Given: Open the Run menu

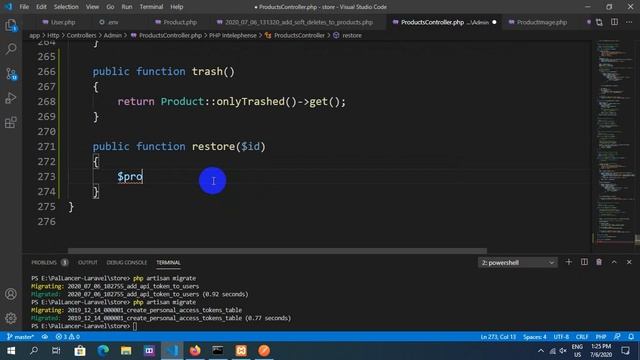Looking at the screenshot, I should pos(127,7).
